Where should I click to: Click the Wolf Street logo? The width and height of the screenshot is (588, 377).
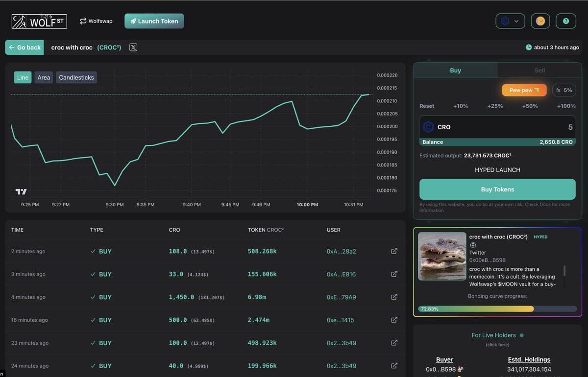click(x=39, y=21)
